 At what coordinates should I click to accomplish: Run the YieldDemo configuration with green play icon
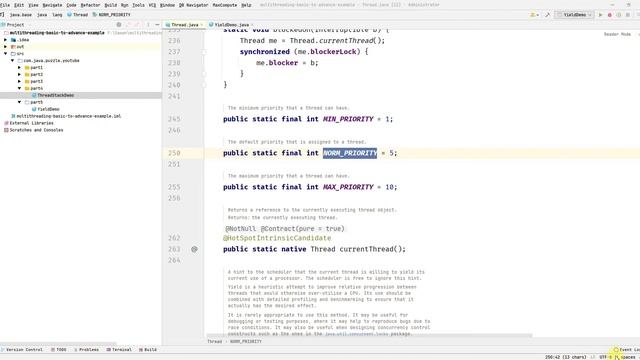point(600,15)
